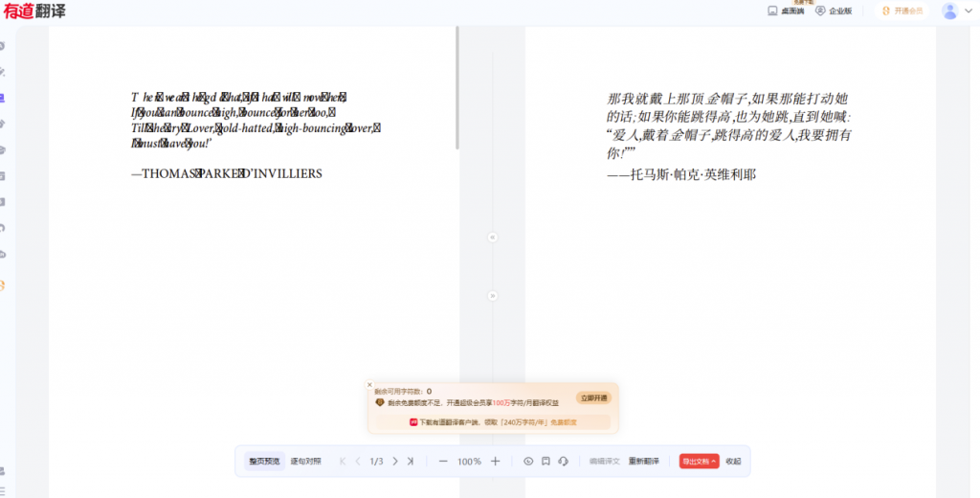
Task: Switch to 整页预览 view mode
Action: [264, 461]
